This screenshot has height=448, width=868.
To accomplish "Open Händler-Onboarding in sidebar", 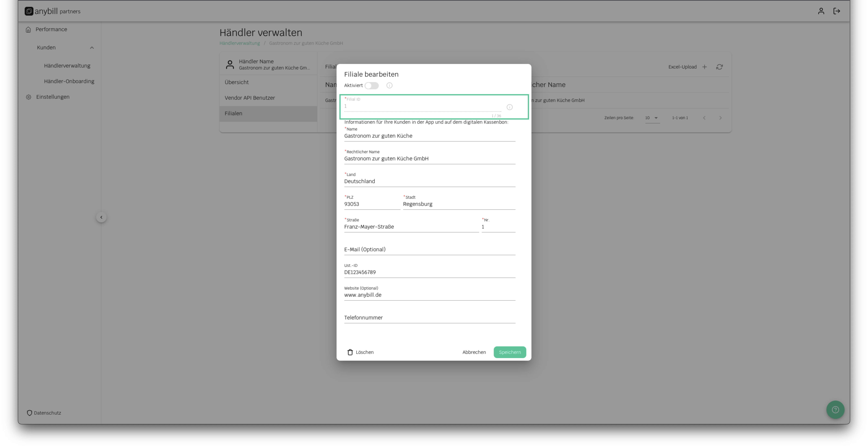I will coord(69,81).
